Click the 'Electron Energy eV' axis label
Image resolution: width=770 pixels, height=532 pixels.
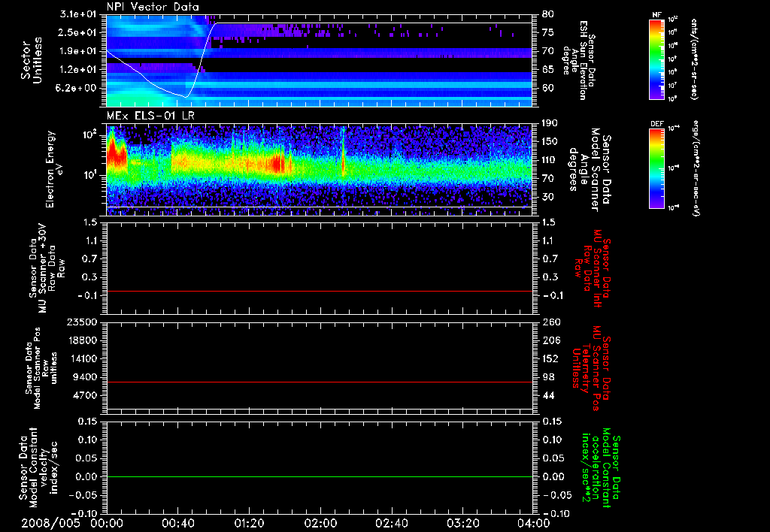pyautogui.click(x=55, y=169)
